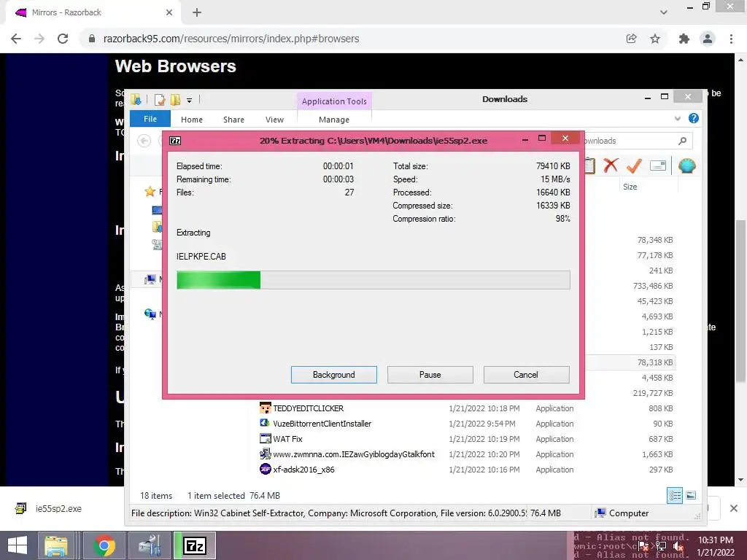
Task: Click the Chrome address bar URL
Action: click(231, 39)
